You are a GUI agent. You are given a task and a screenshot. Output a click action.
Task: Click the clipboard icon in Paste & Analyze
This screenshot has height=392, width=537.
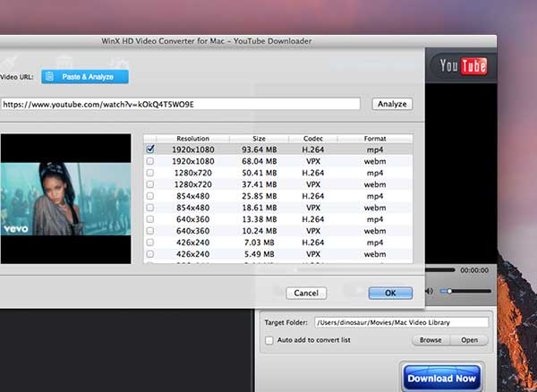[x=49, y=76]
